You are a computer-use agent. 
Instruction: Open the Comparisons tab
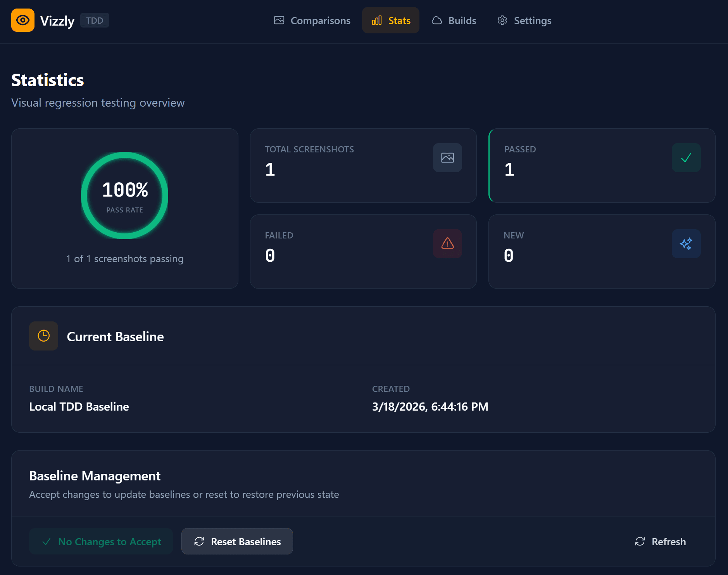(312, 21)
